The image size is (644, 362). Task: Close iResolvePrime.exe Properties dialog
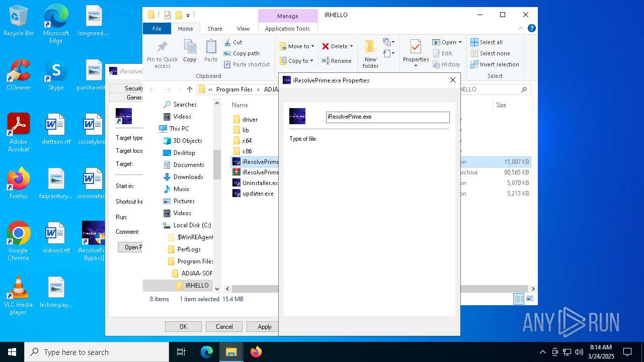[x=452, y=80]
